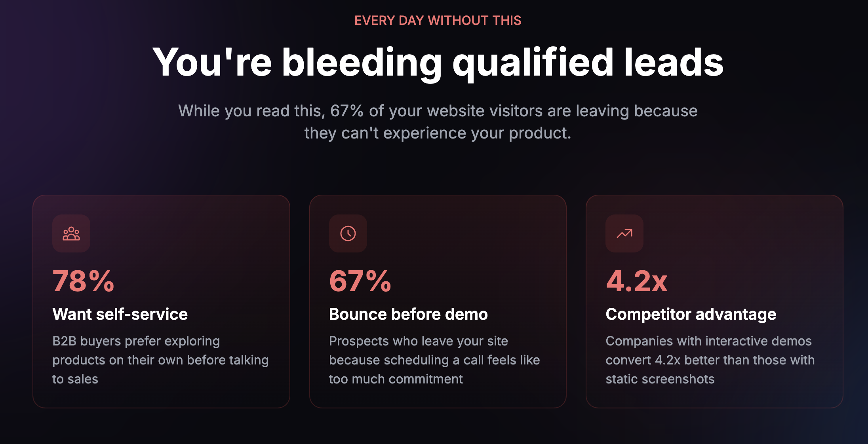Click the 'You're bleeding qualified leads' headline
This screenshot has height=444, width=868.
coord(438,62)
